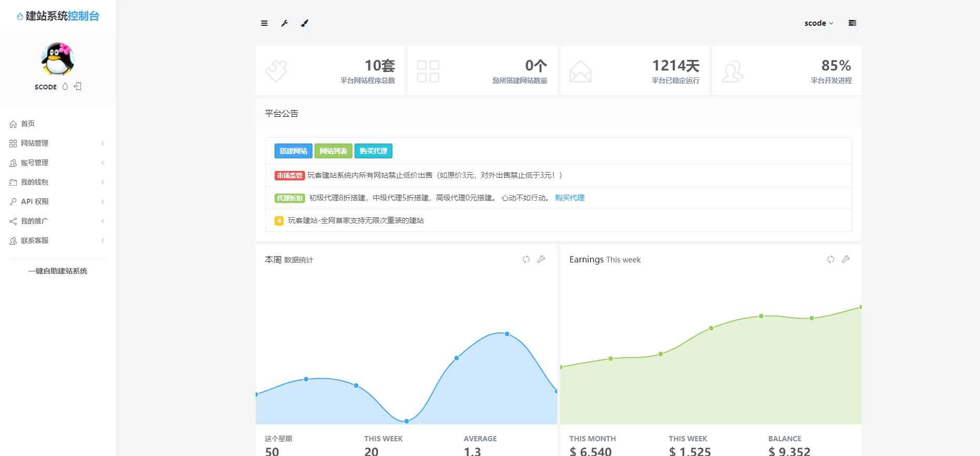
Task: Click the 85% development progress figure
Action: [836, 66]
